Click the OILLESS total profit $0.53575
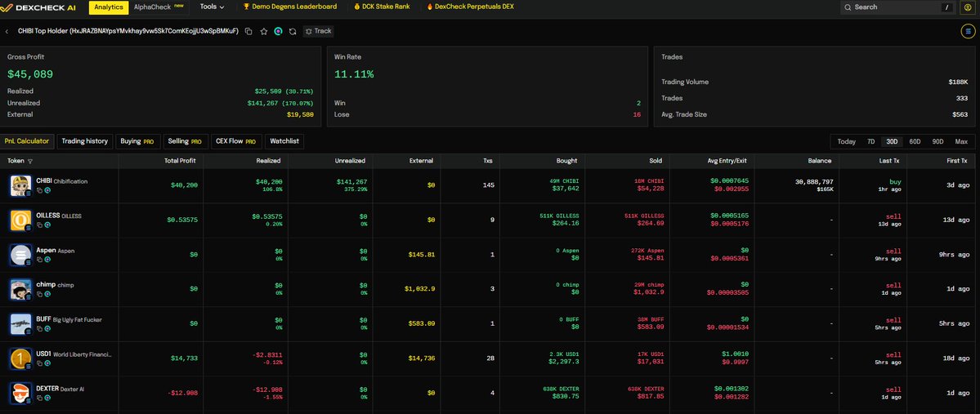Image resolution: width=980 pixels, height=414 pixels. click(x=182, y=220)
